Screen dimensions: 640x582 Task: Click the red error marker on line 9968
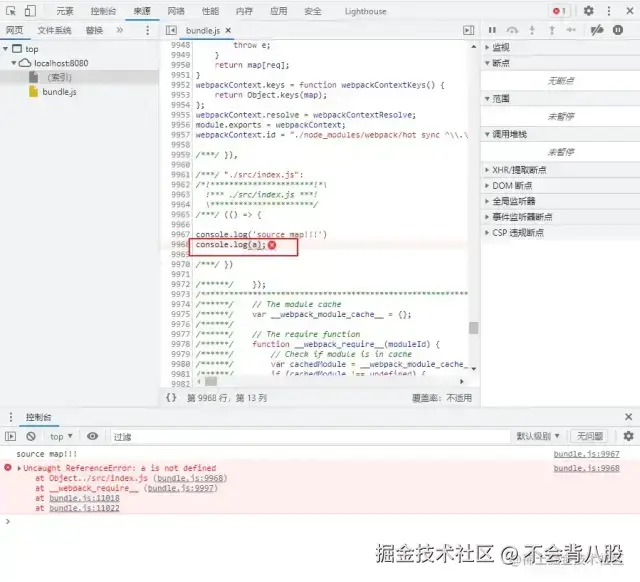272,245
